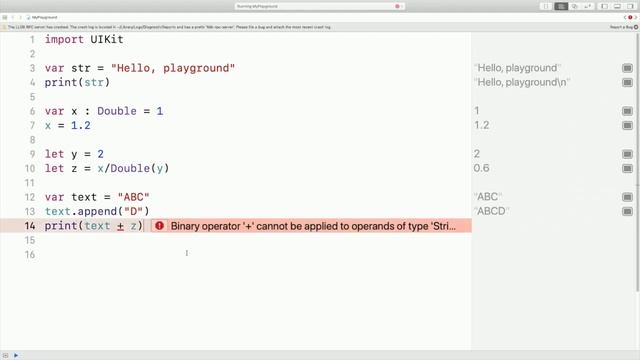640x360 pixels.
Task: Open quick look for result value 2
Action: click(x=627, y=154)
